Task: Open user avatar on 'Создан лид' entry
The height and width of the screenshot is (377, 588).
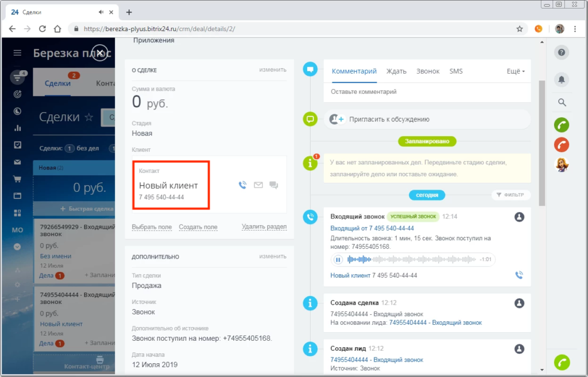Action: [x=519, y=349]
